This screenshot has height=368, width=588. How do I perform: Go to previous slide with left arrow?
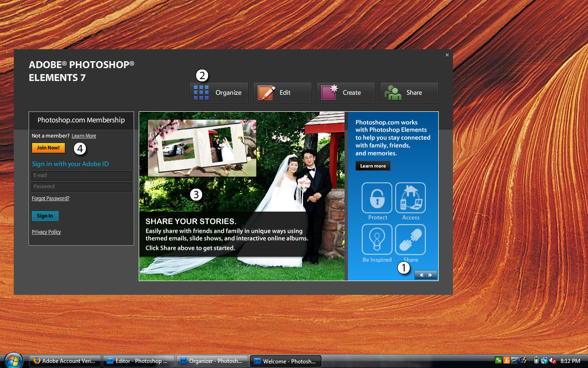click(x=421, y=275)
